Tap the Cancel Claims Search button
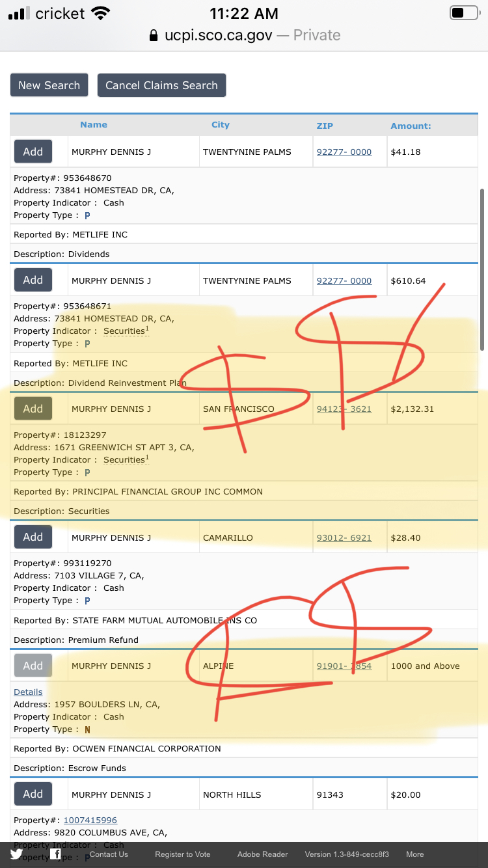 click(x=161, y=85)
